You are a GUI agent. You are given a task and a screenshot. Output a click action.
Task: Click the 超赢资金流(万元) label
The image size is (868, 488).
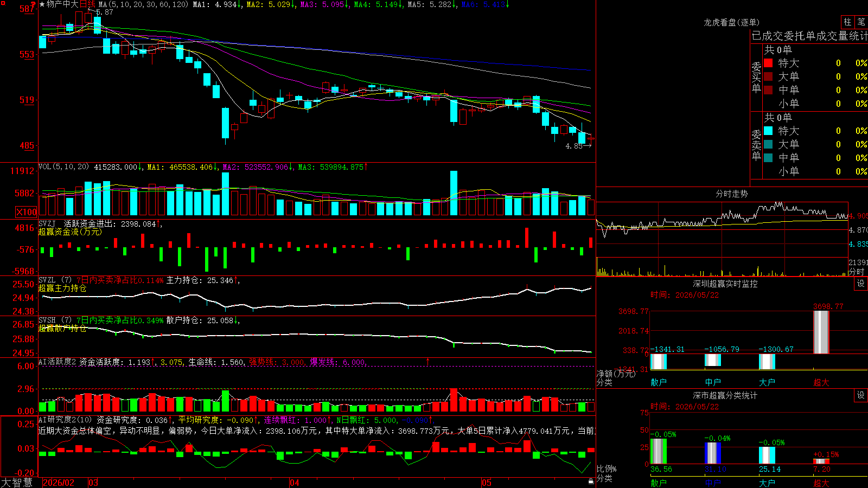click(x=70, y=232)
